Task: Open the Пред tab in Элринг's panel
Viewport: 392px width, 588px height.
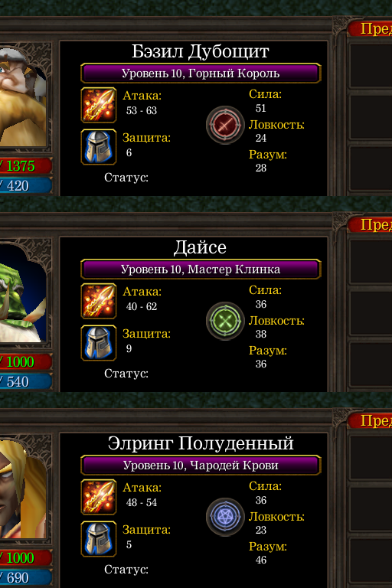Action: tap(370, 421)
